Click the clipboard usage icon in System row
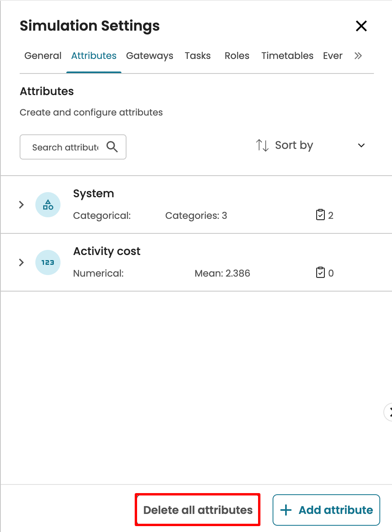This screenshot has width=392, height=532. (321, 215)
